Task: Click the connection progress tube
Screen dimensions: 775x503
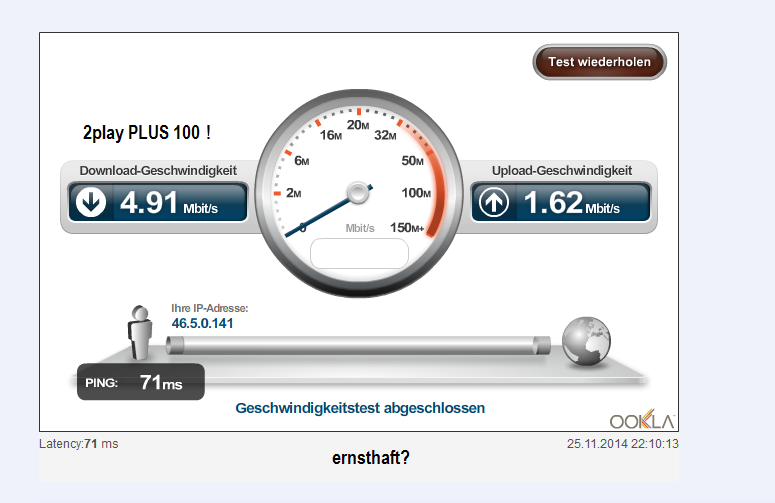Action: coord(358,345)
